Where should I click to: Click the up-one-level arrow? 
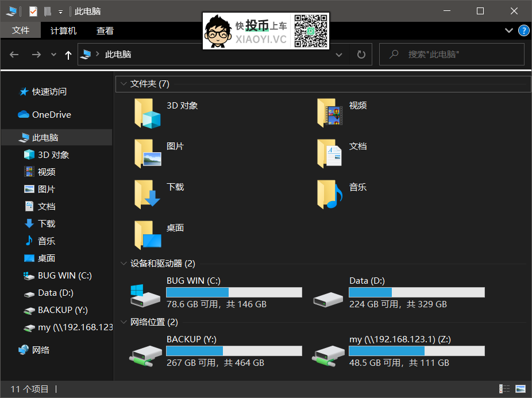[x=68, y=54]
